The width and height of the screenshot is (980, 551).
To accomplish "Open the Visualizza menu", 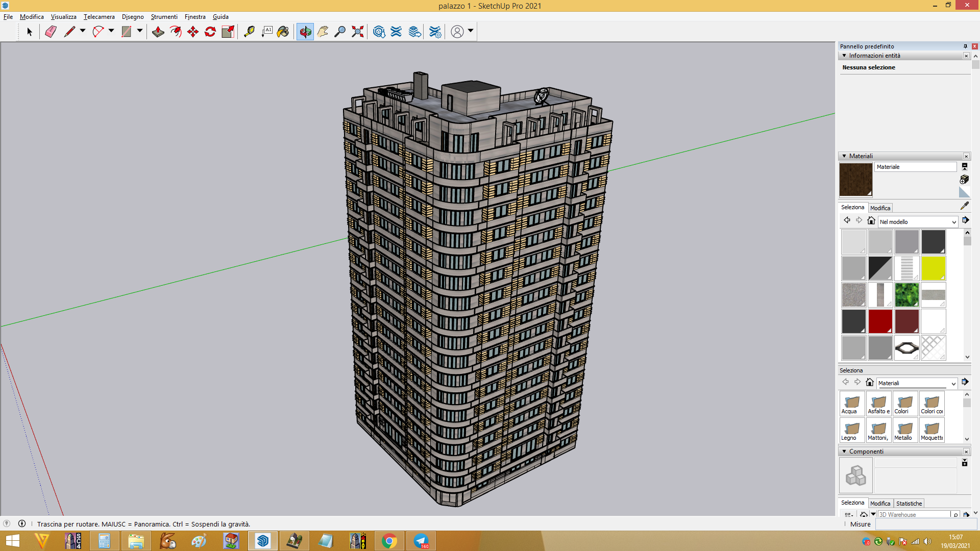I will [63, 17].
